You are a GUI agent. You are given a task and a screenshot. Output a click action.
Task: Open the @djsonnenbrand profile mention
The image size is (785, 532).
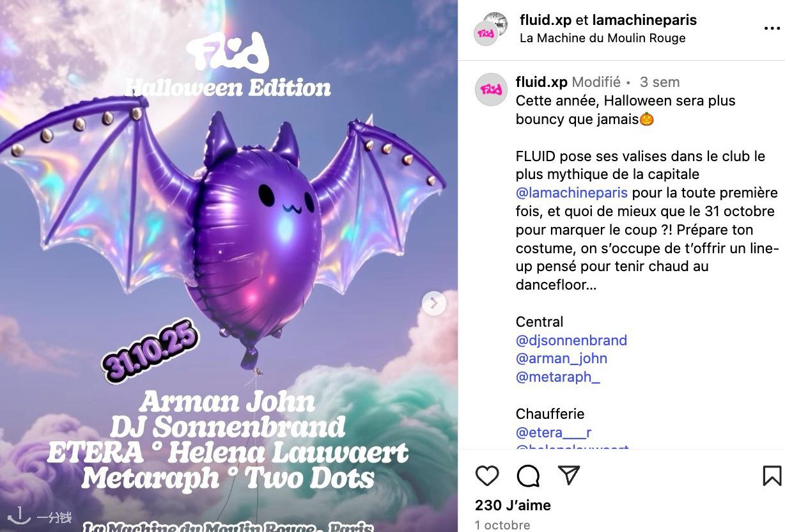point(571,340)
